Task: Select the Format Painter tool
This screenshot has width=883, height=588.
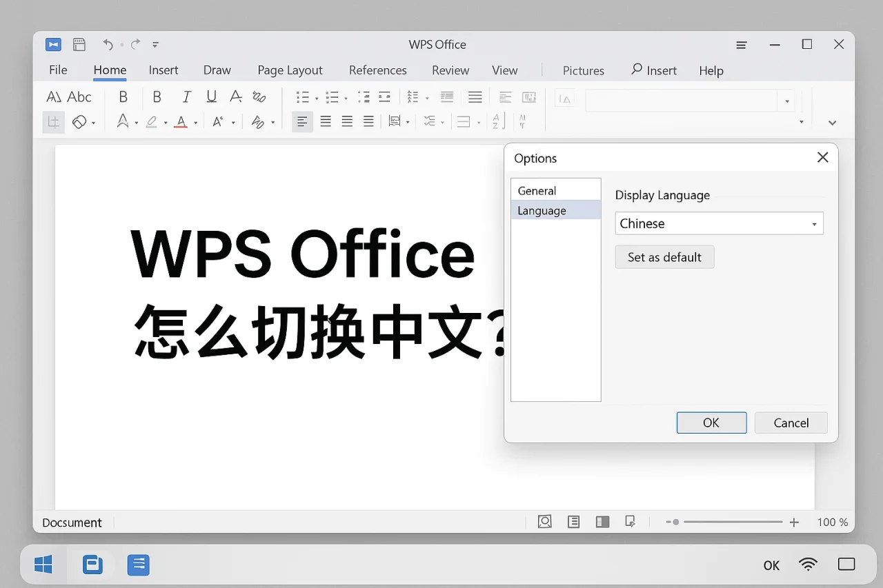Action: click(53, 122)
